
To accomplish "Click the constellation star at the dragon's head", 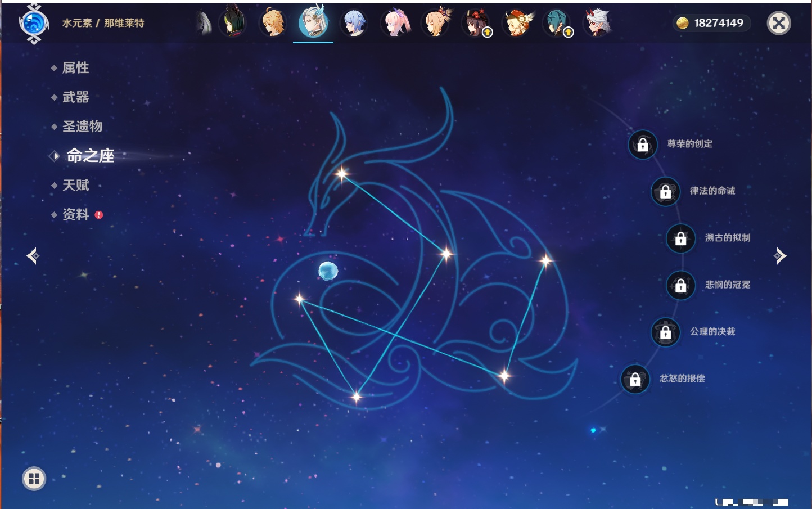I will (x=342, y=174).
